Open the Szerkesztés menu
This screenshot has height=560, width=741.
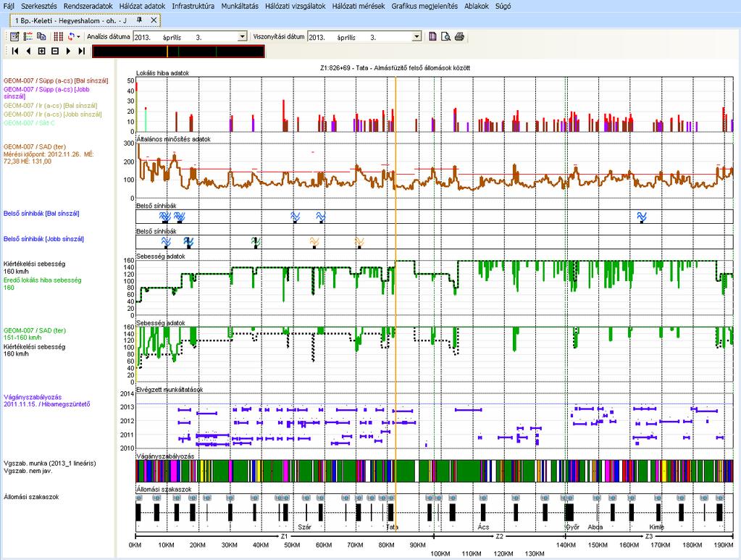[x=38, y=6]
